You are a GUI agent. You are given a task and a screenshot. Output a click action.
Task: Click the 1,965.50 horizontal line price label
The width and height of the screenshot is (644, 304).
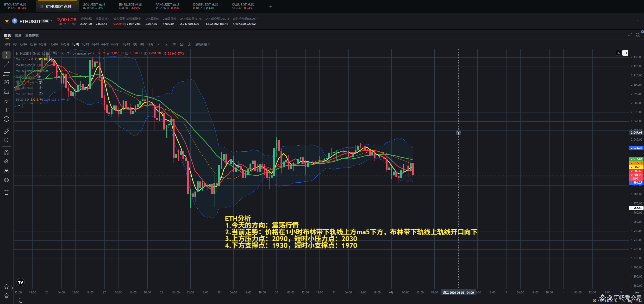click(636, 208)
